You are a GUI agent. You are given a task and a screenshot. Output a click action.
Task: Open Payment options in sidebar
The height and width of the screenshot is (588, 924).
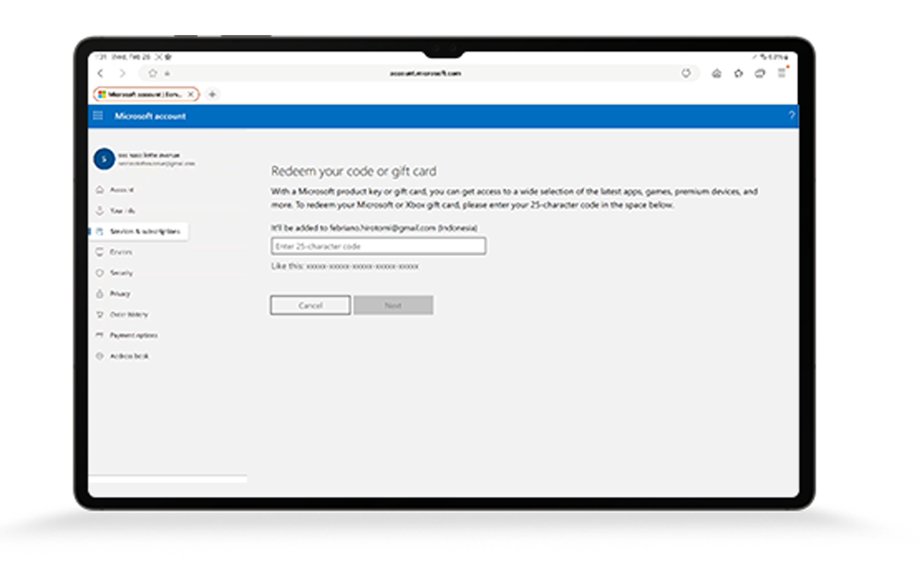(x=133, y=335)
